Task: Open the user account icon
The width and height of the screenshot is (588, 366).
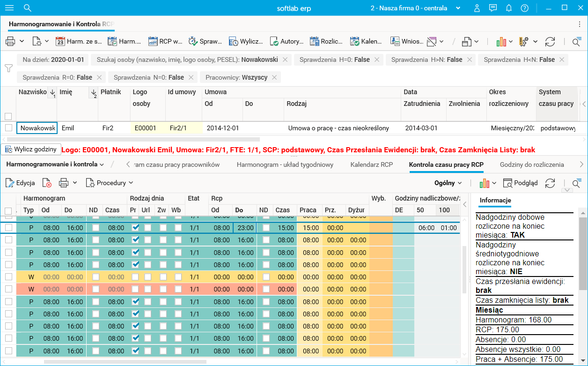Action: [x=477, y=8]
